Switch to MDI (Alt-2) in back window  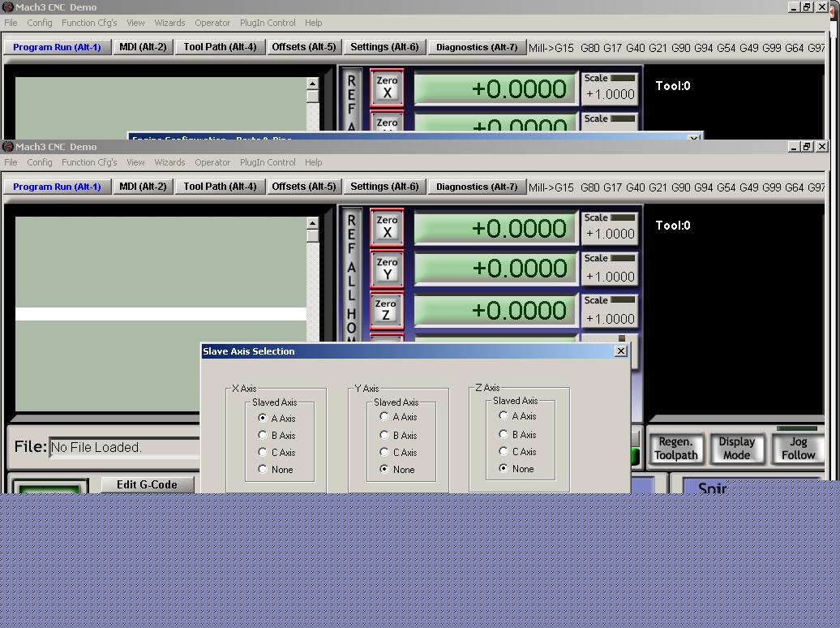pyautogui.click(x=143, y=47)
